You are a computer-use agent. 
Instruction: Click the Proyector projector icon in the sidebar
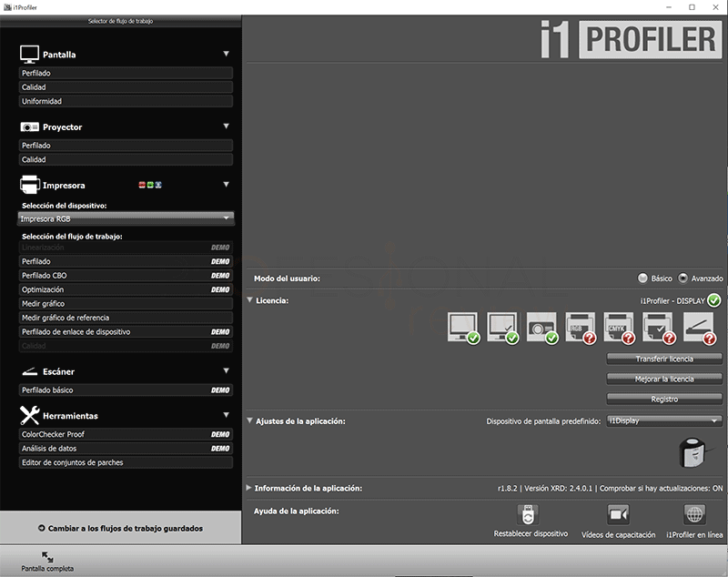29,127
